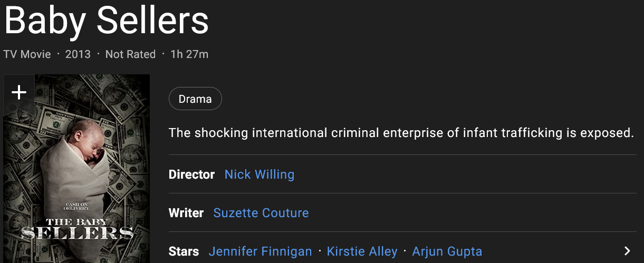Click the Writer row label
Viewport: 644px width, 263px height.
[x=186, y=213]
